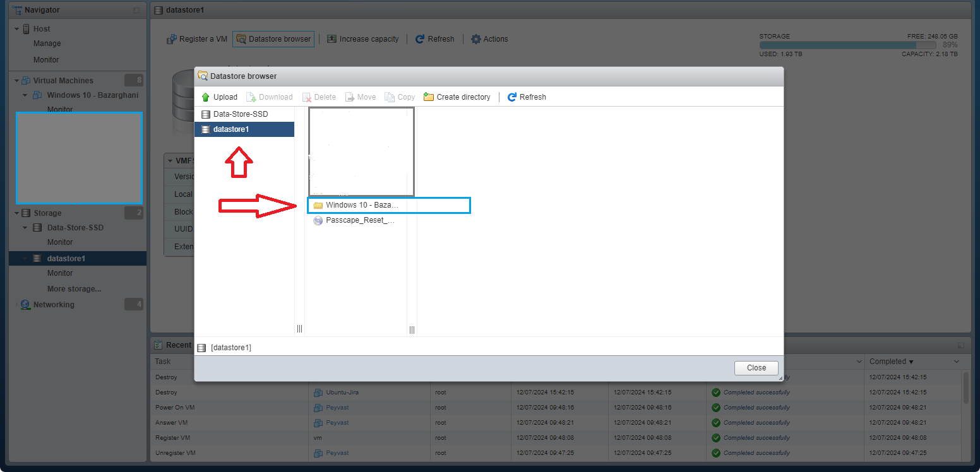Image resolution: width=980 pixels, height=472 pixels.
Task: Click the Storage icon in the Navigator
Action: [26, 213]
